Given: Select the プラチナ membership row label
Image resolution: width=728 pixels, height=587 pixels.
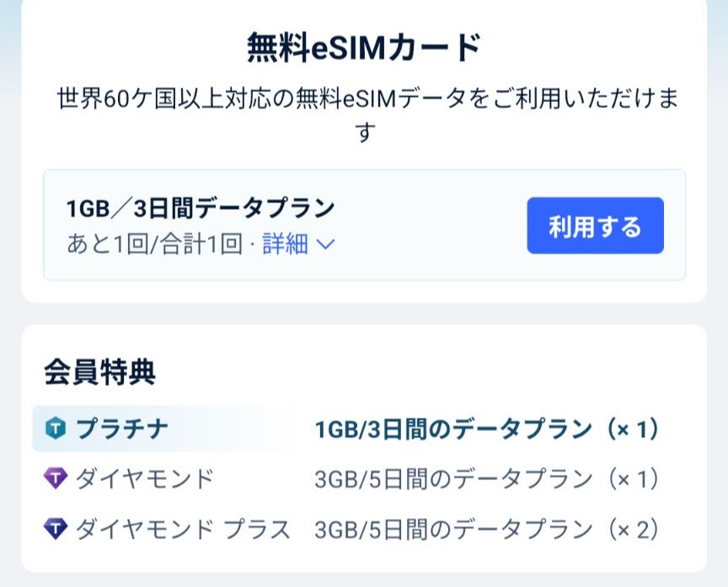Looking at the screenshot, I should tap(121, 429).
